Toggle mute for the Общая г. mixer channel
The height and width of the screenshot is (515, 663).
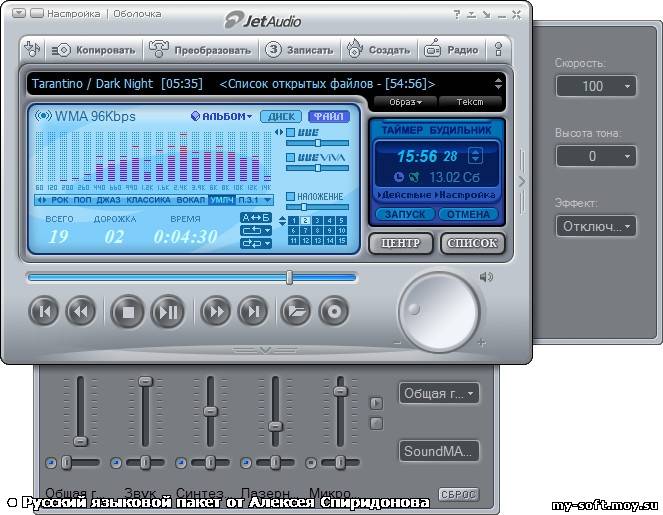[51, 463]
